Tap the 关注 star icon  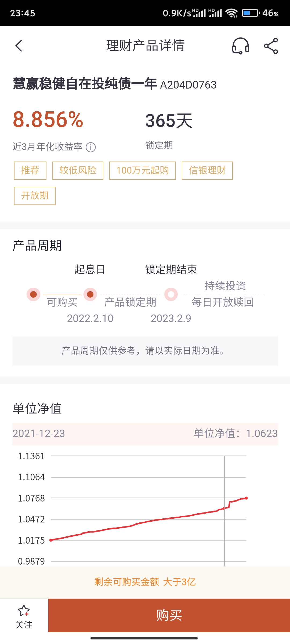24,612
